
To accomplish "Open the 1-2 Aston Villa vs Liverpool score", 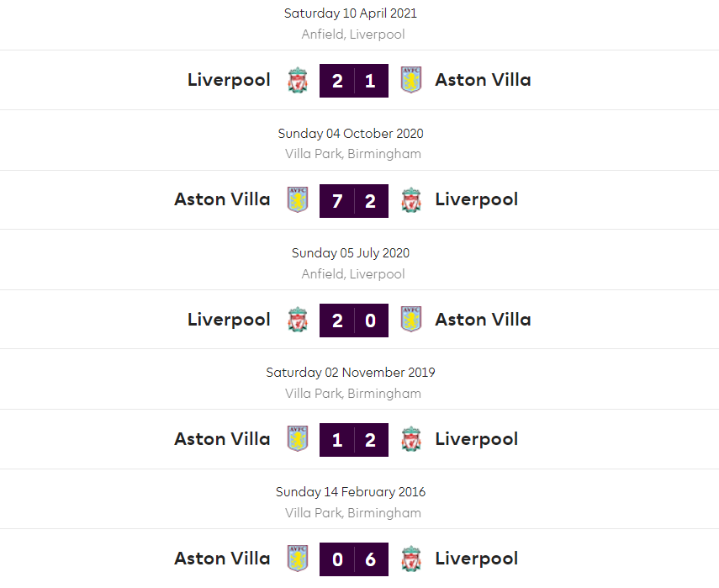I will point(354,439).
